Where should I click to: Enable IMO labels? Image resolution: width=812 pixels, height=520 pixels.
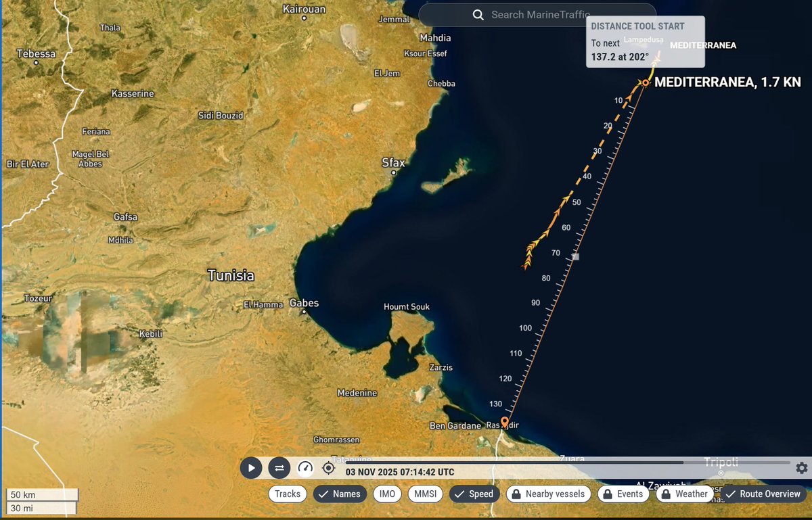387,494
